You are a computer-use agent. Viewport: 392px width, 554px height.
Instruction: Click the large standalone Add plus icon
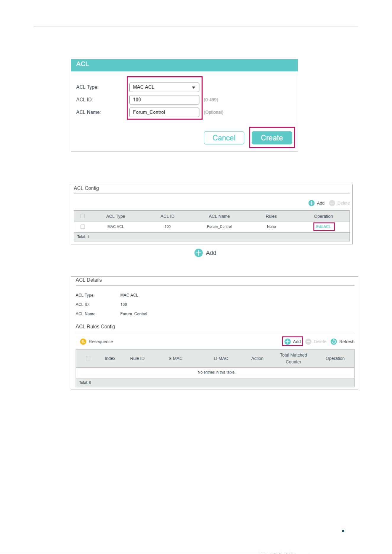[x=198, y=253]
